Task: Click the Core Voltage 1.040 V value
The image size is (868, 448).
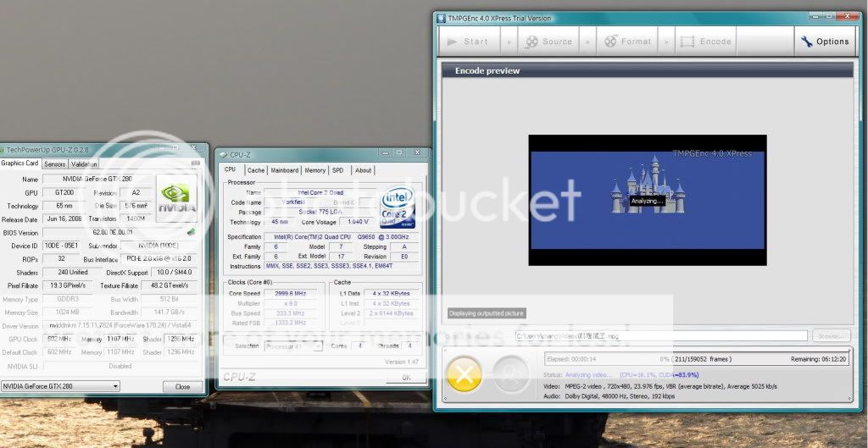Action: coord(358,222)
